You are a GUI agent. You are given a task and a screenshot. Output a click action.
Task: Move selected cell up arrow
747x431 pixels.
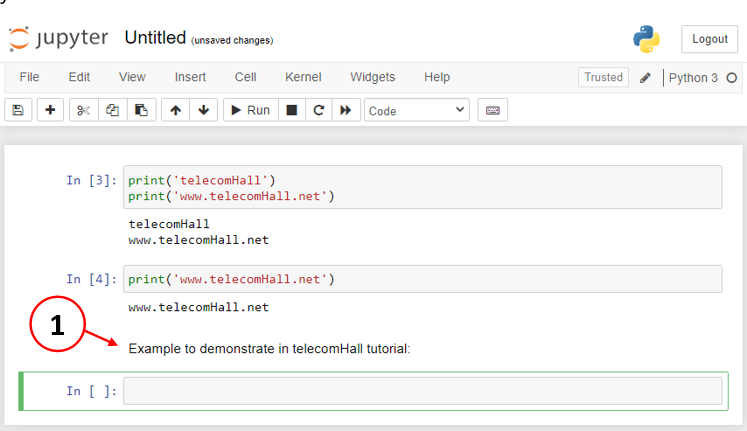coord(175,110)
